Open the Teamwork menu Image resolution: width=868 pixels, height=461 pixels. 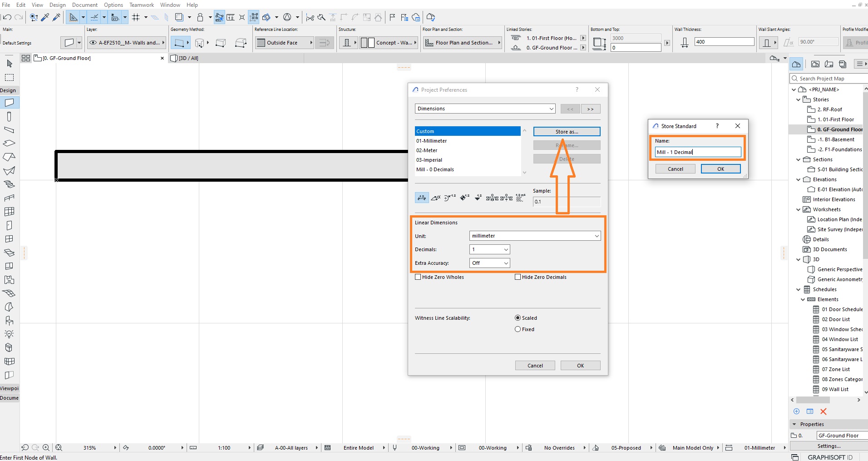(142, 5)
